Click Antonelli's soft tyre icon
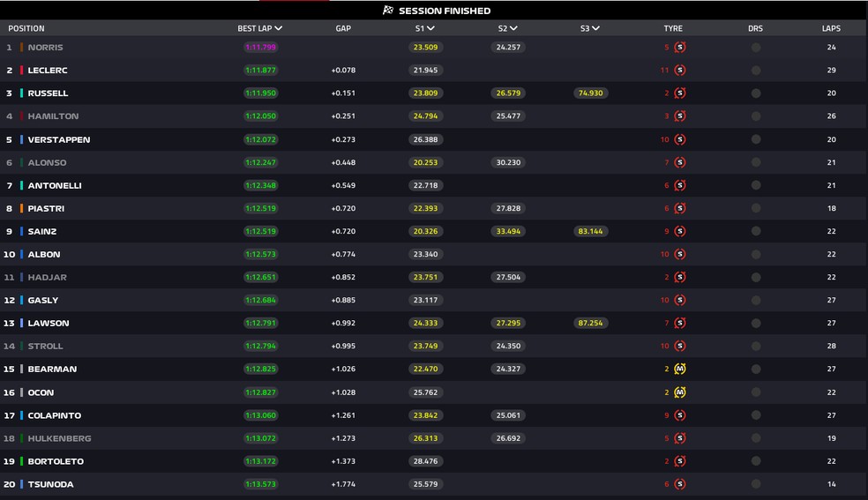This screenshot has height=500, width=868. (x=680, y=185)
